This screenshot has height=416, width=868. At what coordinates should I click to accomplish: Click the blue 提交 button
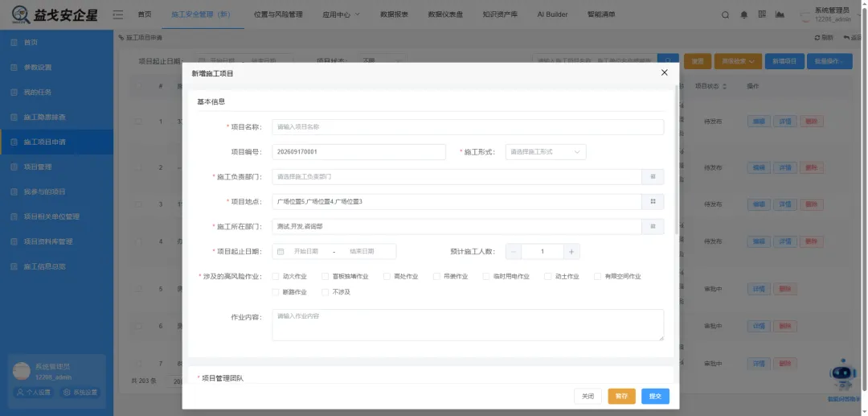click(656, 396)
